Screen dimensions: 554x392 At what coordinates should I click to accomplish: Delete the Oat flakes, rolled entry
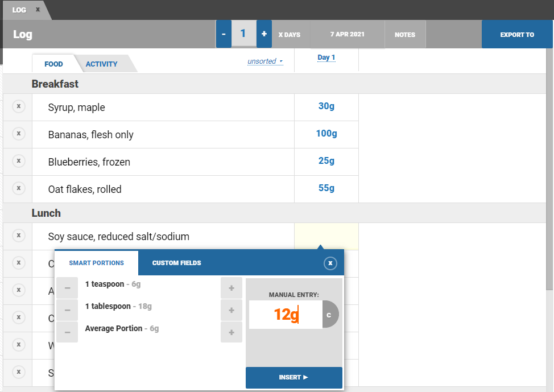[18, 188]
